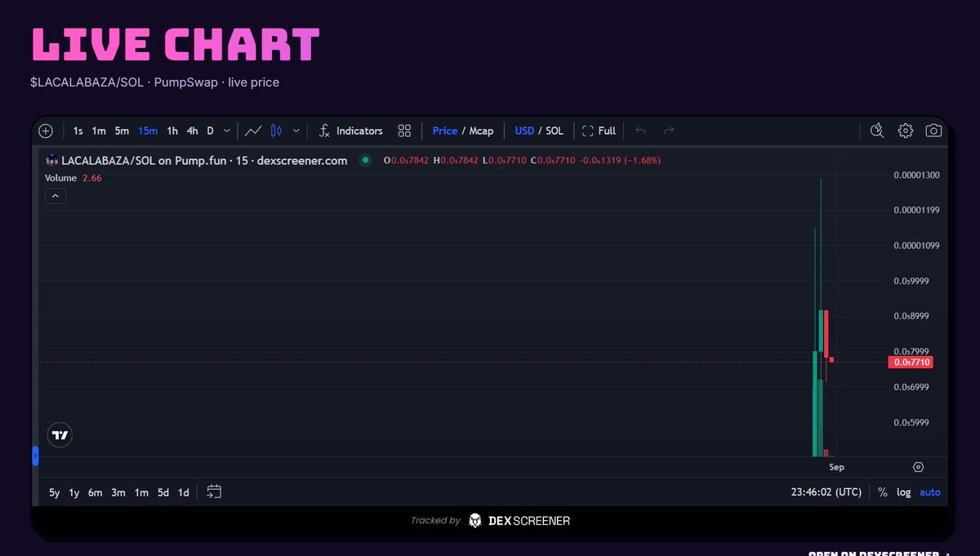Select the 4h timeframe
The image size is (980, 556).
(x=192, y=131)
